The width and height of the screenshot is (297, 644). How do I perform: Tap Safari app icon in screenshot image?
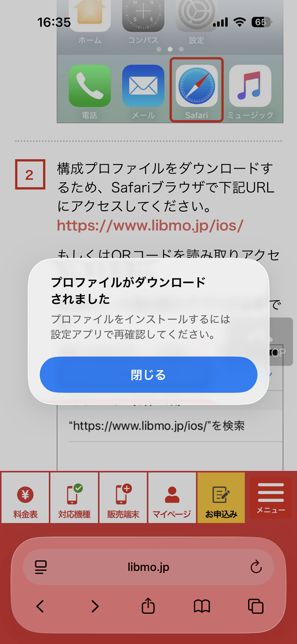[x=196, y=90]
